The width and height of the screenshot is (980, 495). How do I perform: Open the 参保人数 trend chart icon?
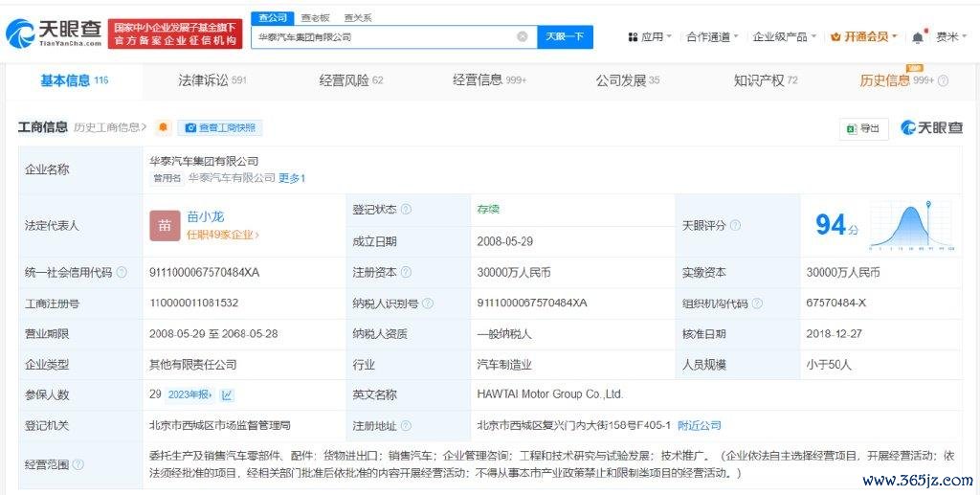tap(227, 395)
